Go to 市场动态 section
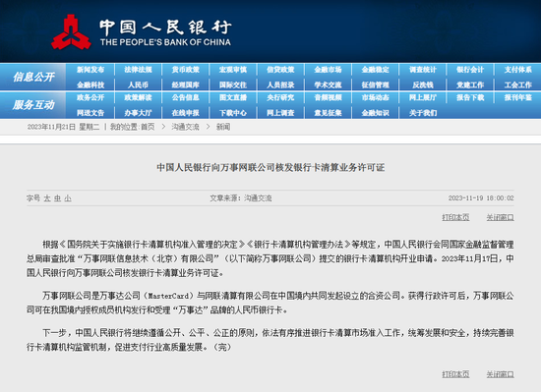 pos(376,97)
